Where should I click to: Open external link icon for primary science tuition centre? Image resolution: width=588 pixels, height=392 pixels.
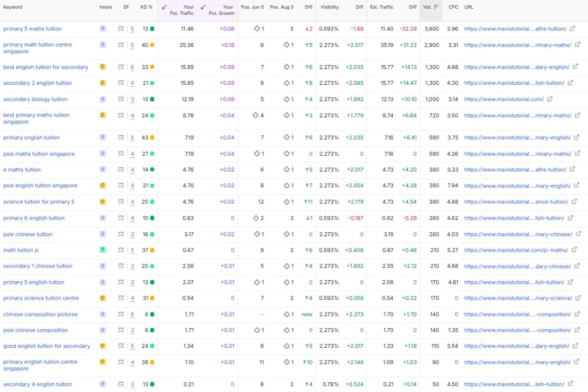tap(578, 298)
